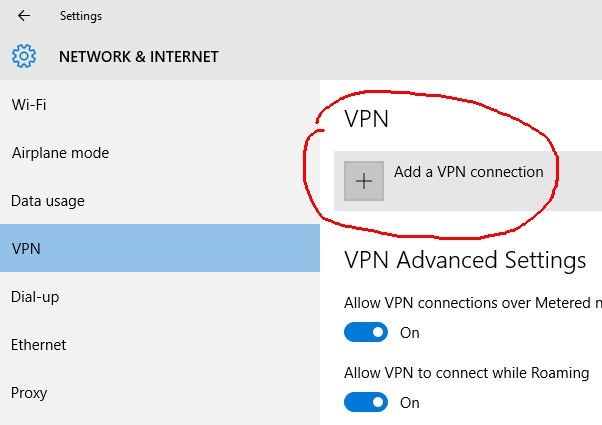This screenshot has width=602, height=425.
Task: Click the VPN Advanced Settings heading
Action: (x=465, y=260)
